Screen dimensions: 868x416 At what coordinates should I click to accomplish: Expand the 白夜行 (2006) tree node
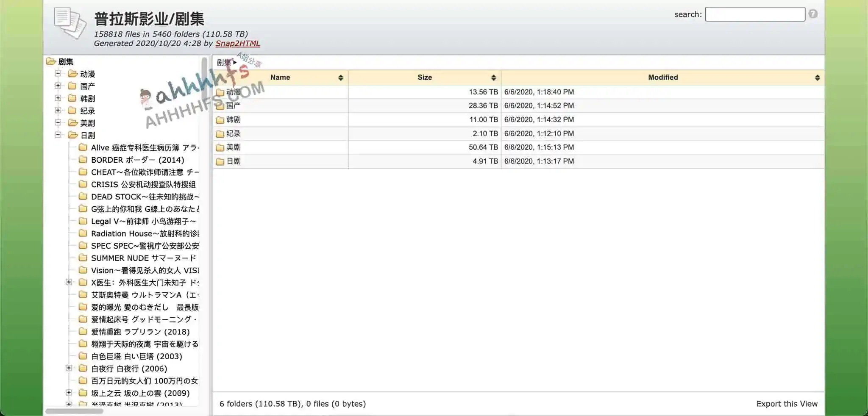click(69, 368)
